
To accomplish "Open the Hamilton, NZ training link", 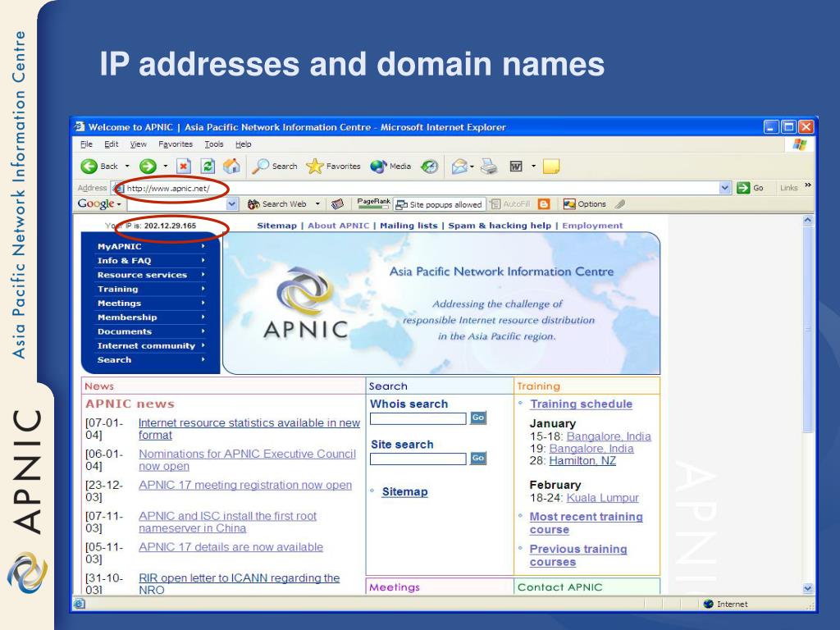I will pos(582,461).
